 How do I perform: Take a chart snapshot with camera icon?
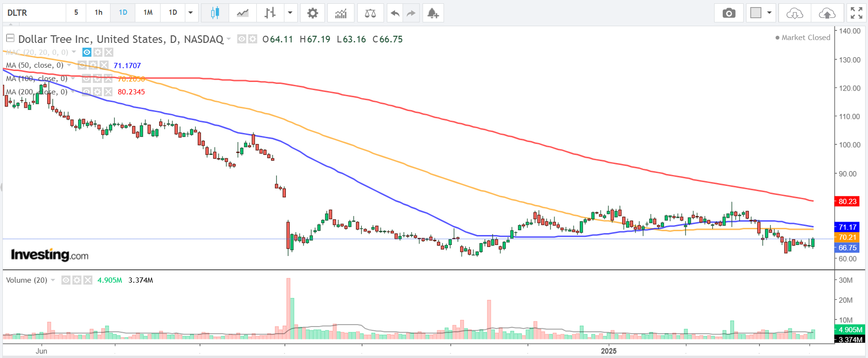(x=729, y=13)
